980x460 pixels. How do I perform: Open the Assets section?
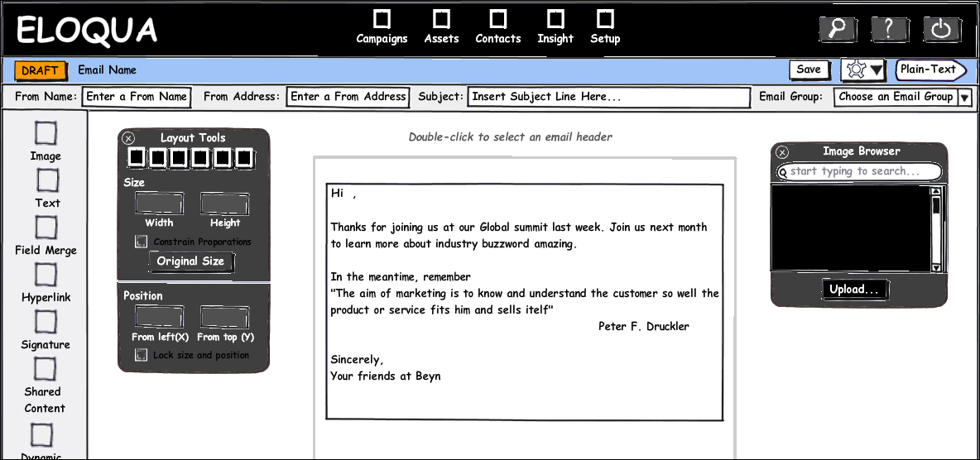tap(441, 27)
